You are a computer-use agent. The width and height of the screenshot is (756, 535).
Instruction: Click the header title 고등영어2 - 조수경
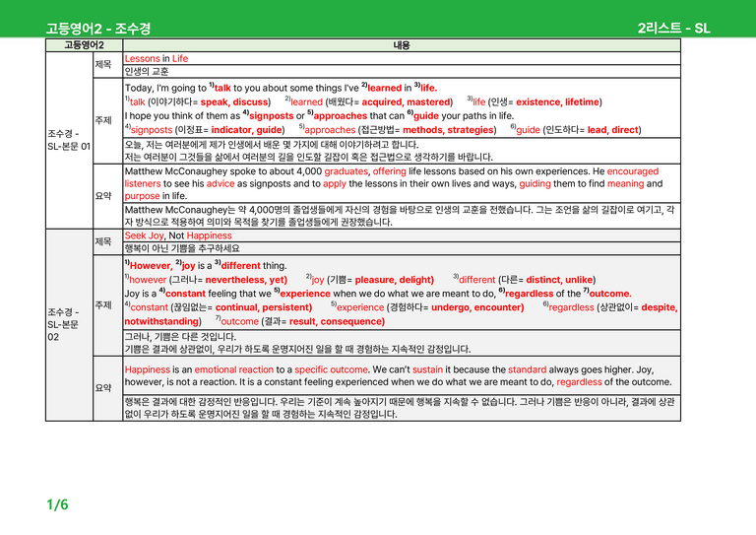[98, 29]
